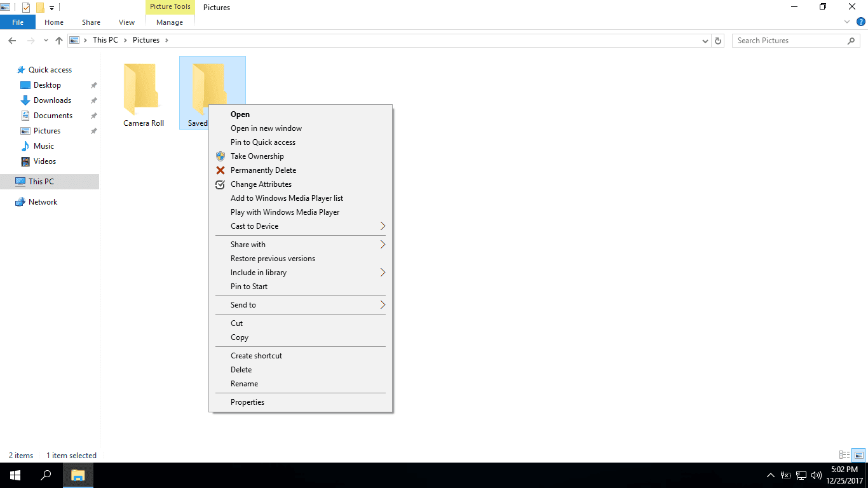
Task: Click the search magnifier in Search Pictures
Action: tap(851, 40)
